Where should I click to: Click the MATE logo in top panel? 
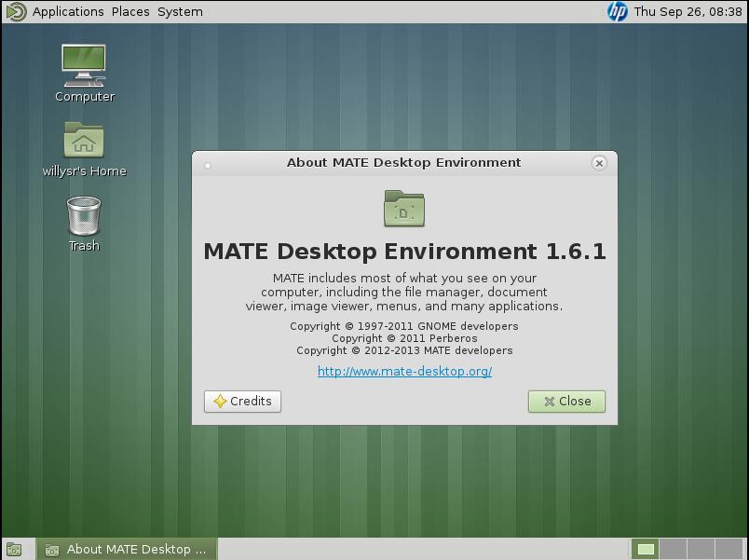16,11
